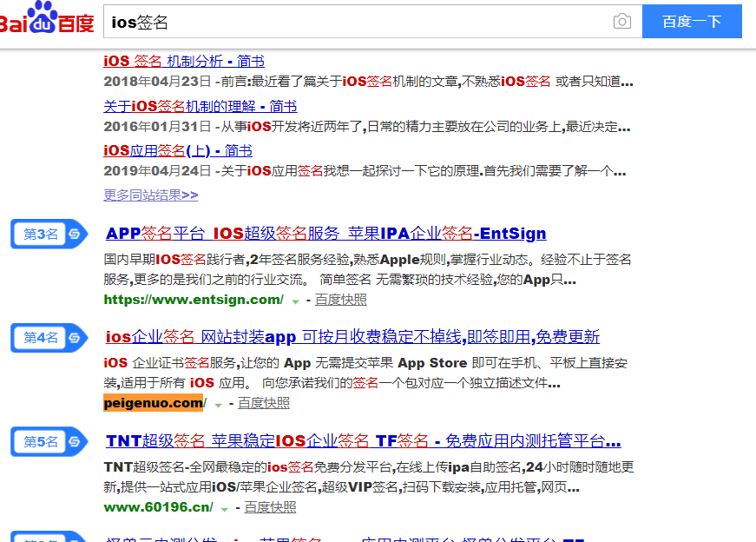
Task: Click the 百度一下 search button
Action: 692,21
